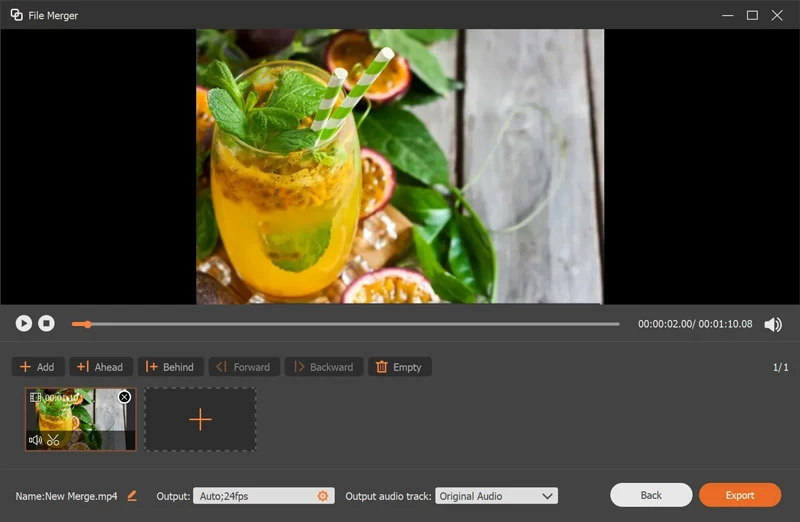This screenshot has height=522, width=800.
Task: Select the juice video clip thumbnail
Action: coord(81,419)
